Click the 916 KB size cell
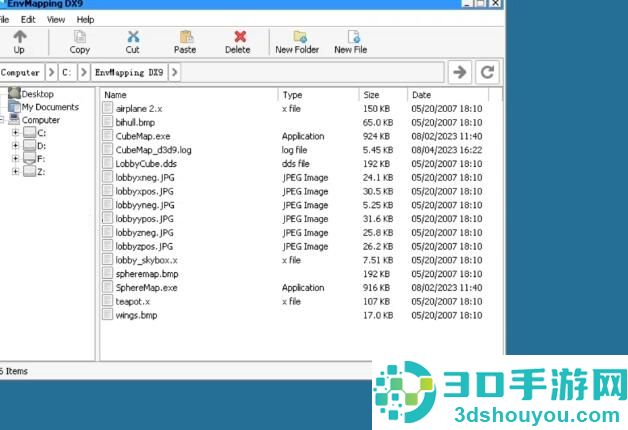Viewport: 628px width, 430px height. [376, 288]
